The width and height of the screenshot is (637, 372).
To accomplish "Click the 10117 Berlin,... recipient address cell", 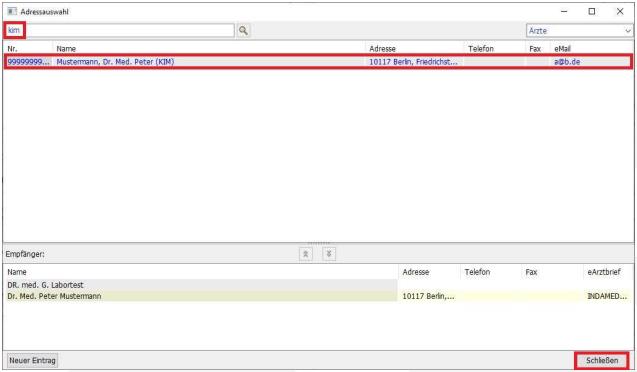I will pyautogui.click(x=428, y=296).
